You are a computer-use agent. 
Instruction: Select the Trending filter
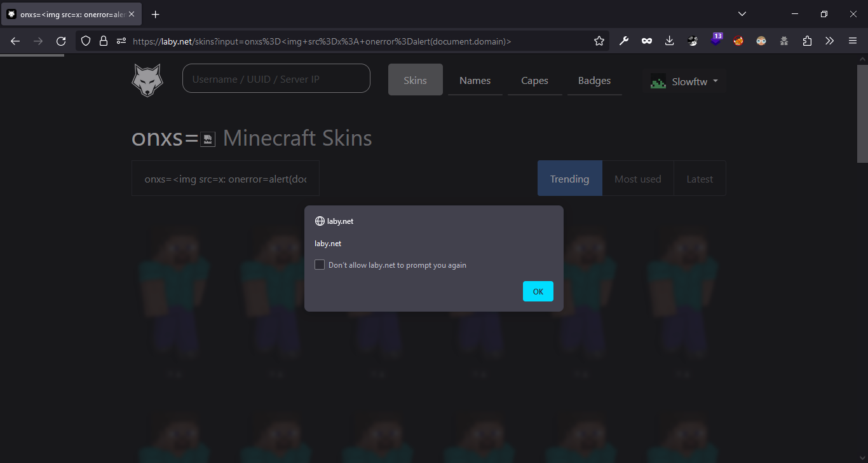pos(570,178)
